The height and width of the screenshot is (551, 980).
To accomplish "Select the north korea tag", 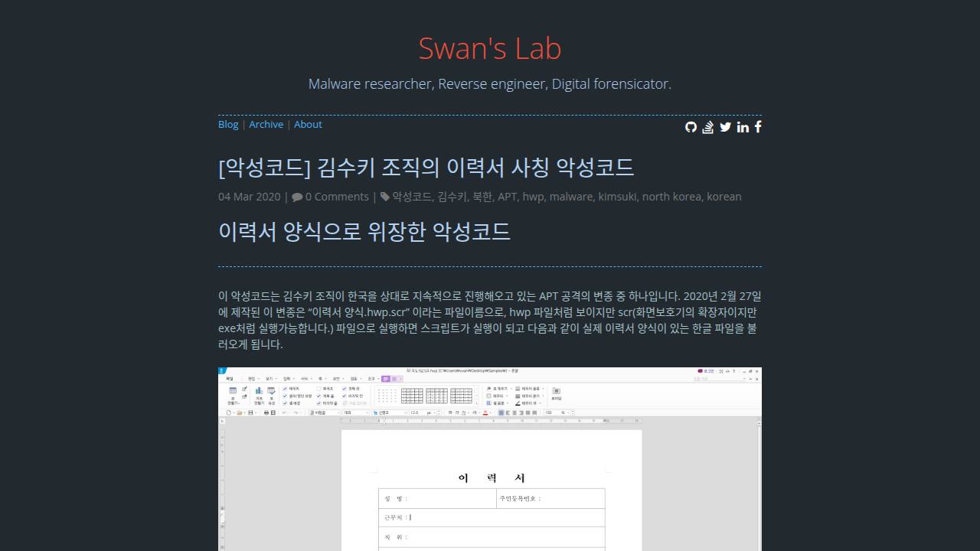I will 671,197.
